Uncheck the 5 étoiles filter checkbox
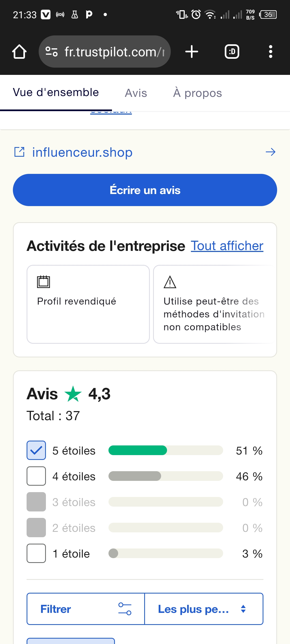Screen dimensions: 290x644 click(x=36, y=450)
